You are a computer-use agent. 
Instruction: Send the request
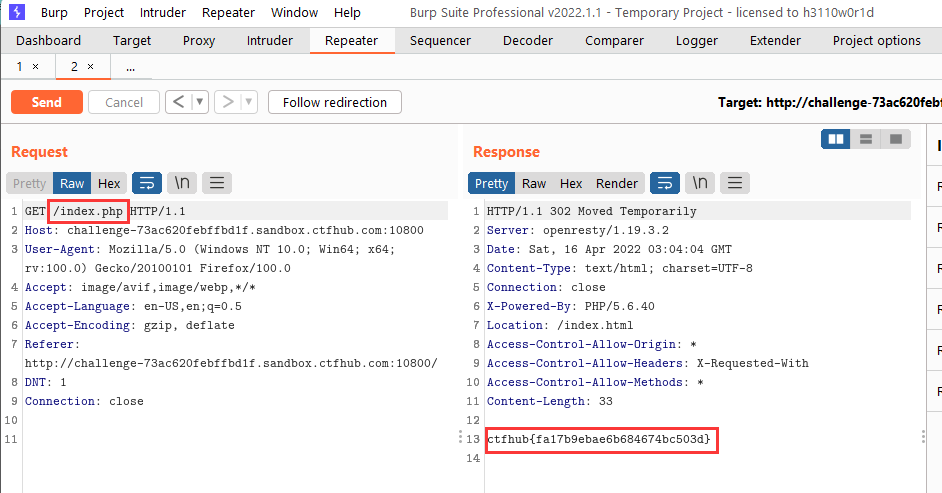click(x=47, y=102)
